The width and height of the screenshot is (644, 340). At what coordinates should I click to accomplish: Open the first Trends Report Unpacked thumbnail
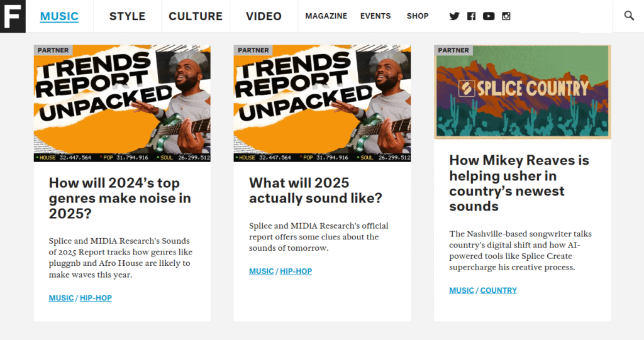[x=122, y=104]
